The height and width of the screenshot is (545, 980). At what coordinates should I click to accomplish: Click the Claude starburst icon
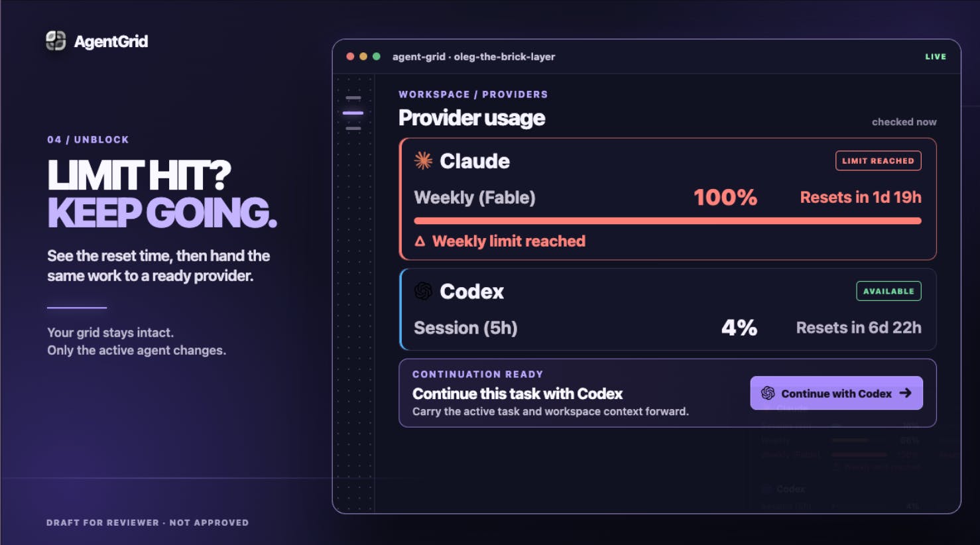[x=423, y=160]
